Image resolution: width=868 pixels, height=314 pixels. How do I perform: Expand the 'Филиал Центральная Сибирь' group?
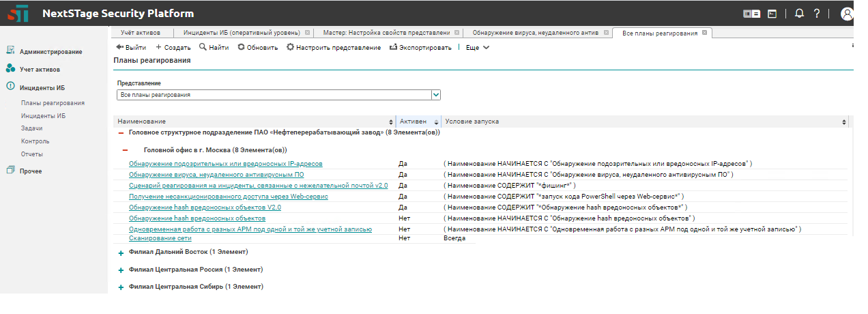121,287
